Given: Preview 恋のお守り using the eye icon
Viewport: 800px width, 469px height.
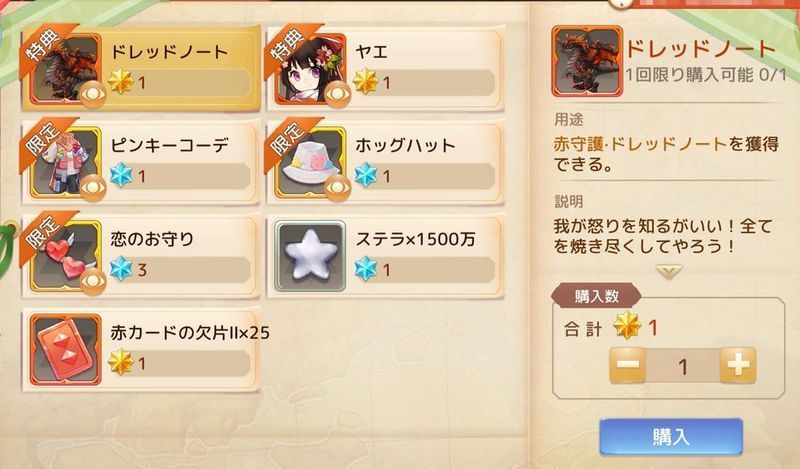Looking at the screenshot, I should click(x=92, y=281).
